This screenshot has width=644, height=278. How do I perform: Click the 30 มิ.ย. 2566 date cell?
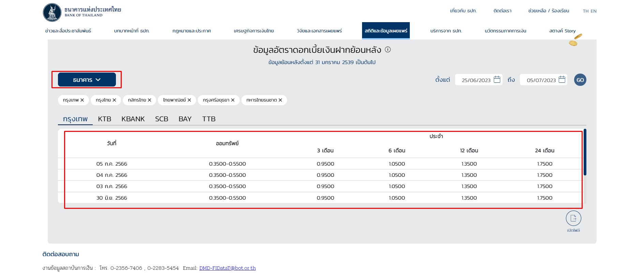pos(111,198)
